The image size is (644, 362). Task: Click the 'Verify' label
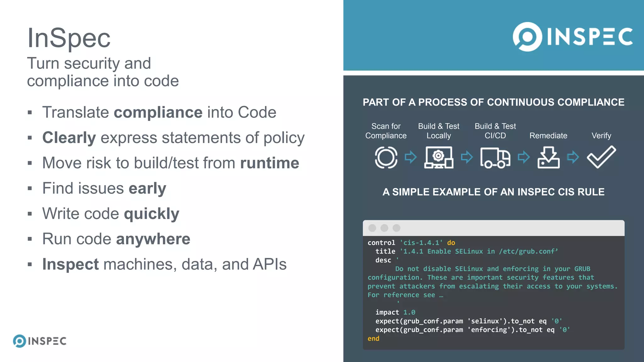tap(601, 136)
